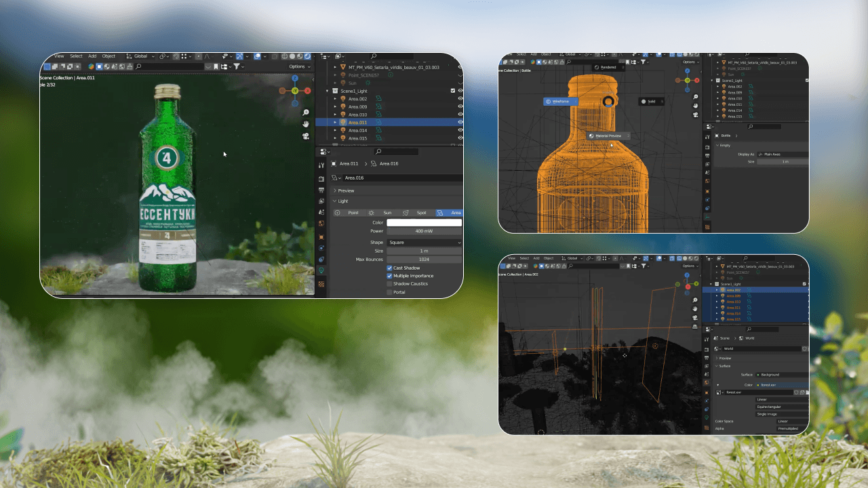Open the Object Constraints tab in the Area.011 screenshot
Viewport: 868px width, 488px height.
coord(321,259)
